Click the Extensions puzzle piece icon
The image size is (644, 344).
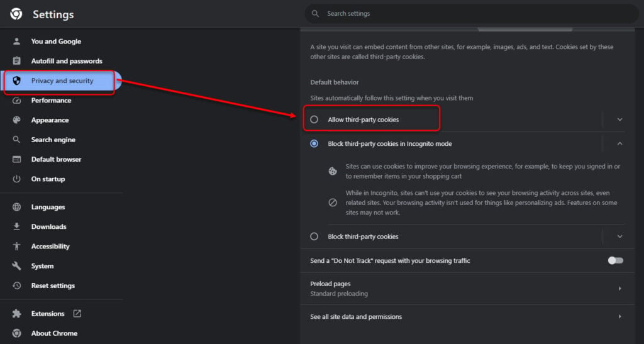pyautogui.click(x=17, y=314)
